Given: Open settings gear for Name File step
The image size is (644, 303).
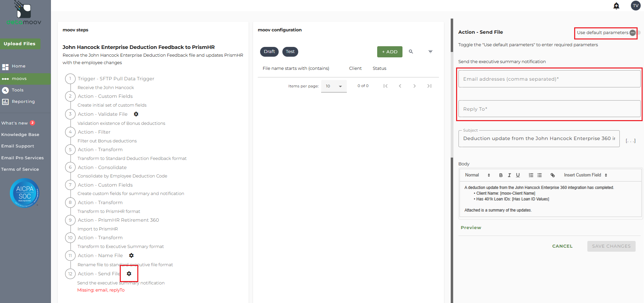Looking at the screenshot, I should pyautogui.click(x=131, y=255).
